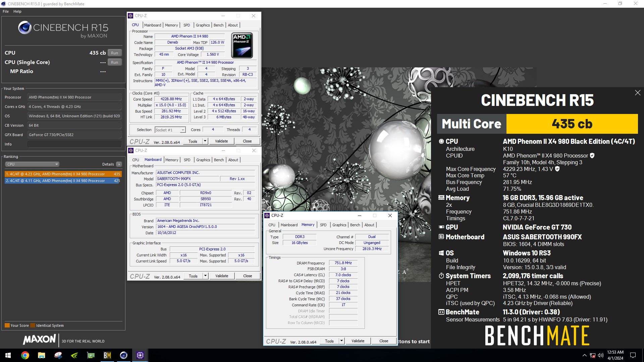Show hidden tray icons chevron
This screenshot has height=362, width=644.
tap(584, 355)
